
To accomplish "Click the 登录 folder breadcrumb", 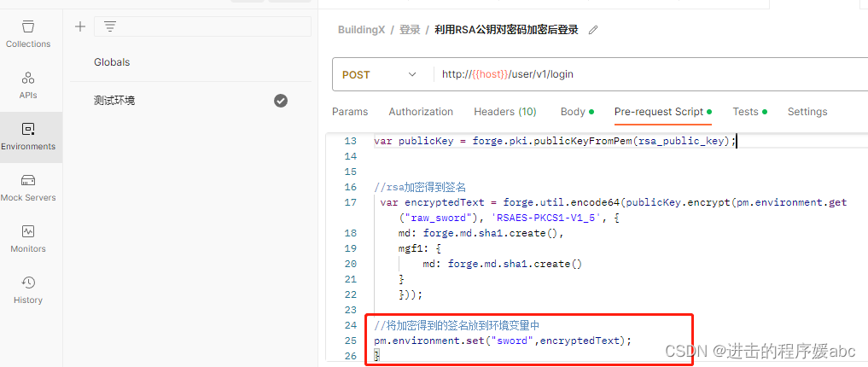I will [x=410, y=30].
